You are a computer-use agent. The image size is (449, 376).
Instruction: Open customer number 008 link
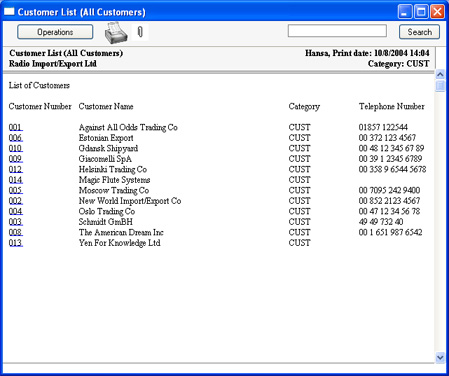coord(16,232)
